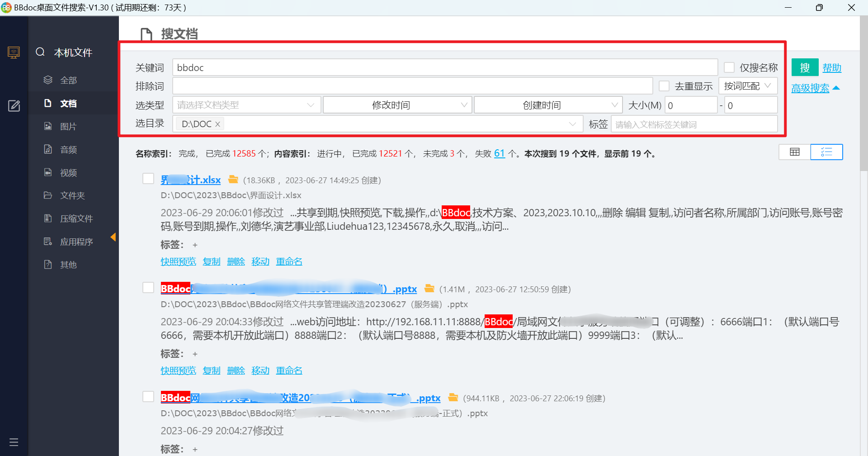
Task: Add tag to xlsx result with plus
Action: pyautogui.click(x=195, y=245)
